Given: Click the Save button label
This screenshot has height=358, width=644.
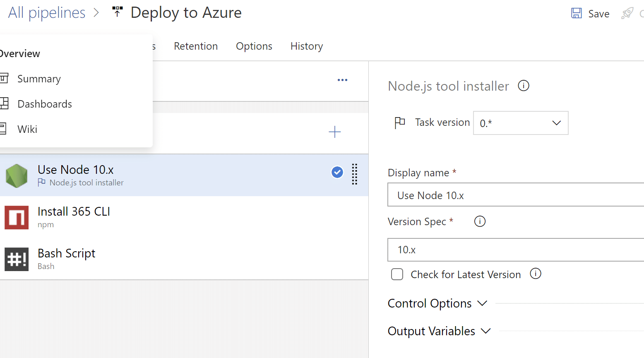Looking at the screenshot, I should pyautogui.click(x=599, y=14).
